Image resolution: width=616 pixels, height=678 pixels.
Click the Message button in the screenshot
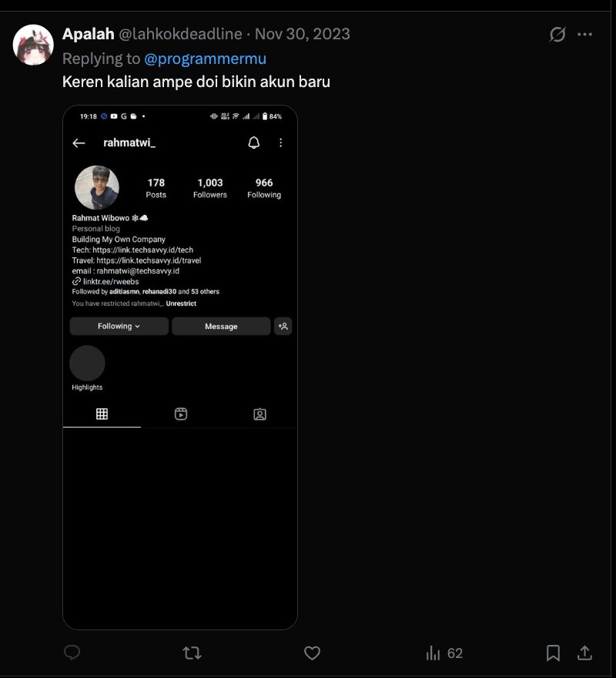221,326
